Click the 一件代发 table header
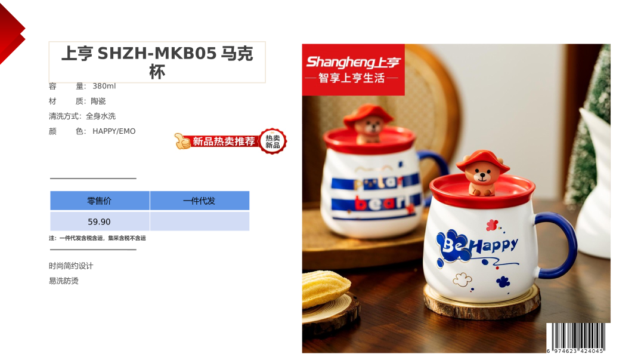 tap(200, 201)
